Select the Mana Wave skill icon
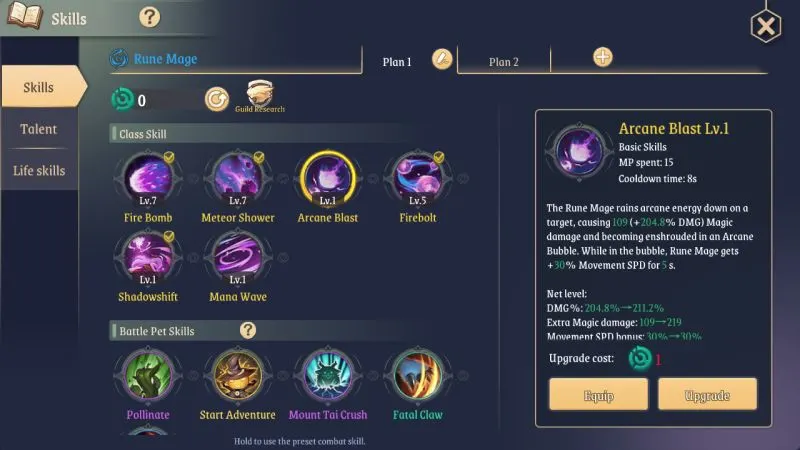This screenshot has height=450, width=800. pos(238,257)
